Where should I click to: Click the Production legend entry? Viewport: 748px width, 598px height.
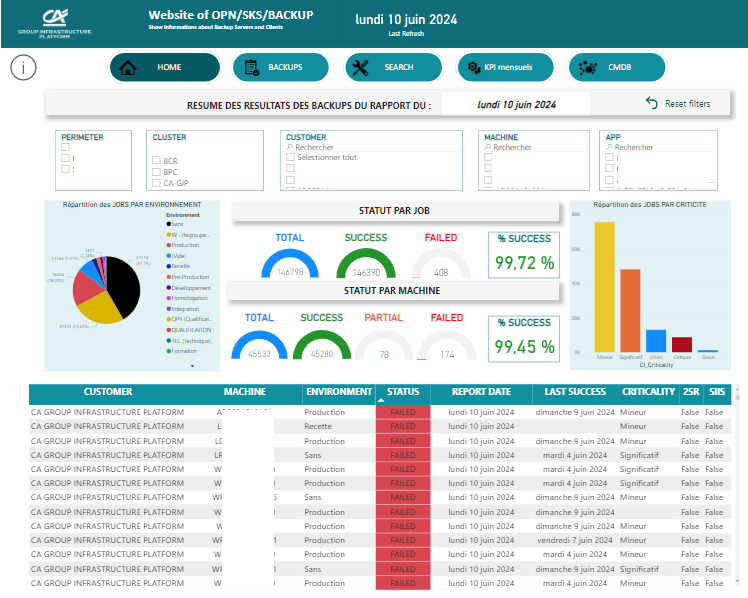click(183, 245)
